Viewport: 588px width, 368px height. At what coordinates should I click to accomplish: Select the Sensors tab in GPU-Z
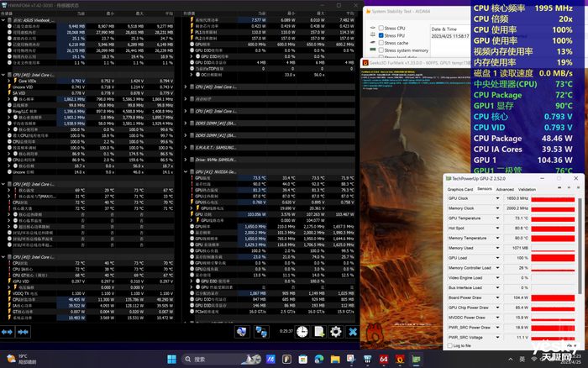(x=485, y=189)
